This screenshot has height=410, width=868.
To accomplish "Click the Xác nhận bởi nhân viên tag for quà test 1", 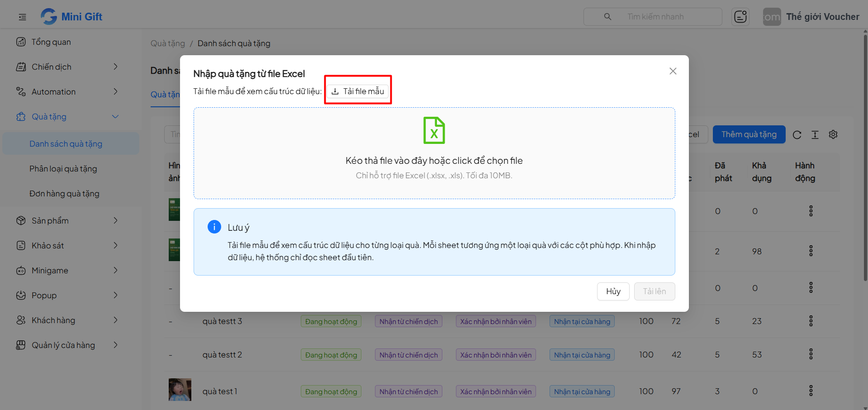I will [x=496, y=391].
